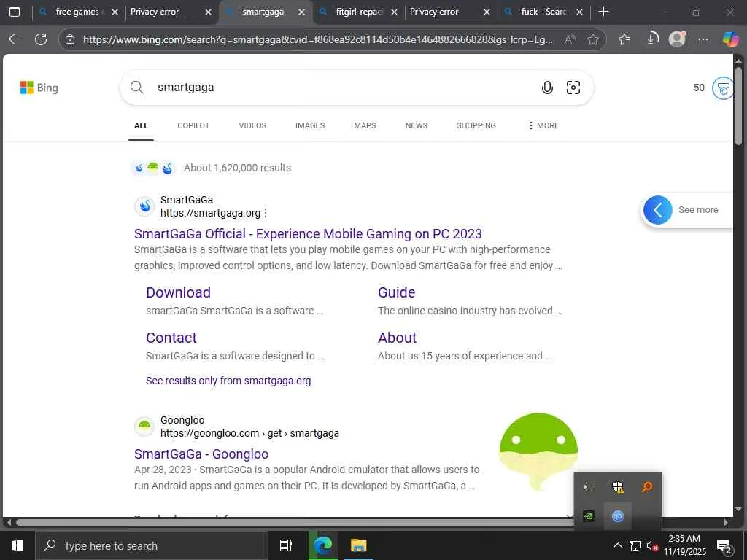Open Copilot sidebar icon
747x560 pixels.
tap(730, 39)
